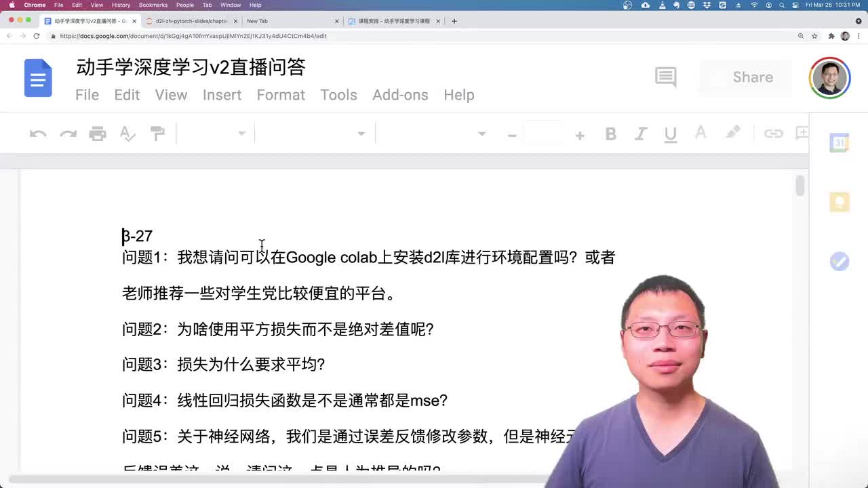This screenshot has width=868, height=488.
Task: Open the comment history icon
Action: pos(665,77)
